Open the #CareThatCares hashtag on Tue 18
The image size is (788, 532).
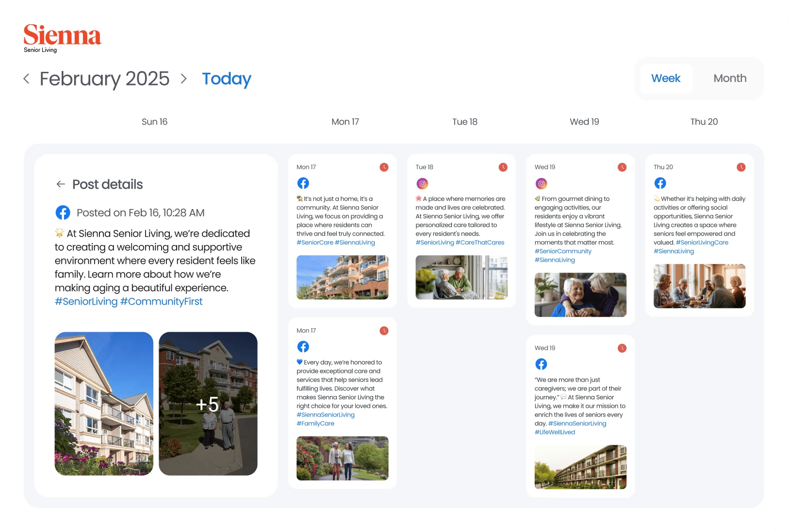[480, 242]
